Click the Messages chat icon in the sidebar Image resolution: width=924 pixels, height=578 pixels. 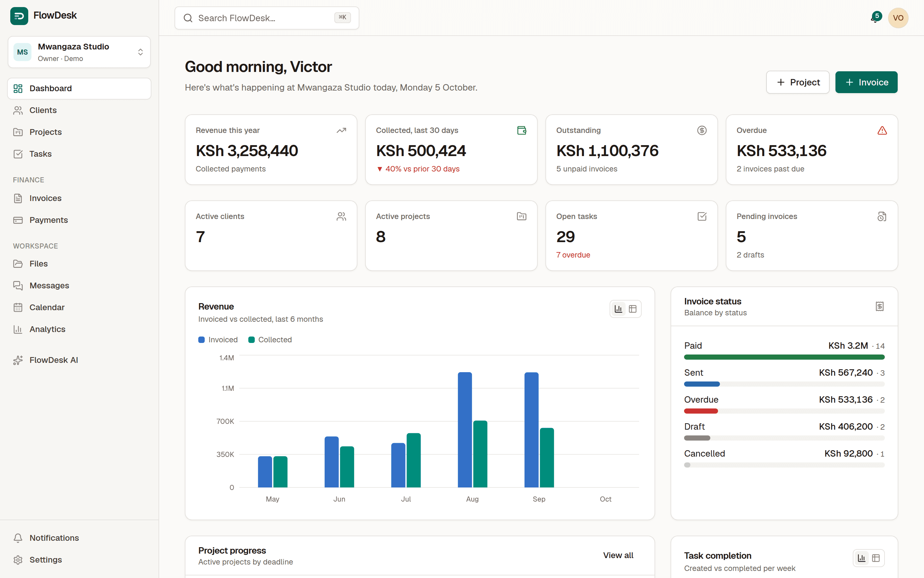(x=18, y=285)
